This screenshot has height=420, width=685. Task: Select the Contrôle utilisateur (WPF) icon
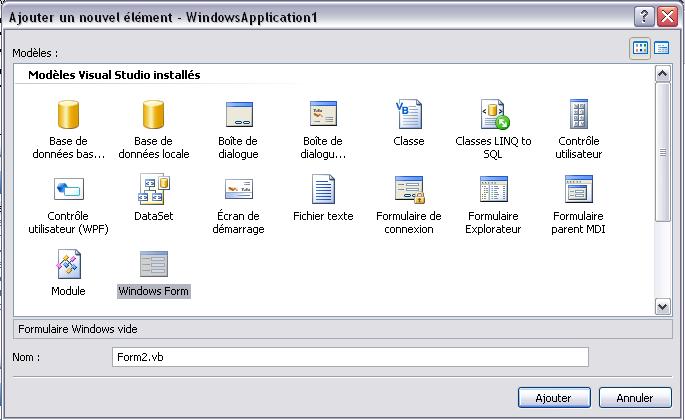(69, 189)
